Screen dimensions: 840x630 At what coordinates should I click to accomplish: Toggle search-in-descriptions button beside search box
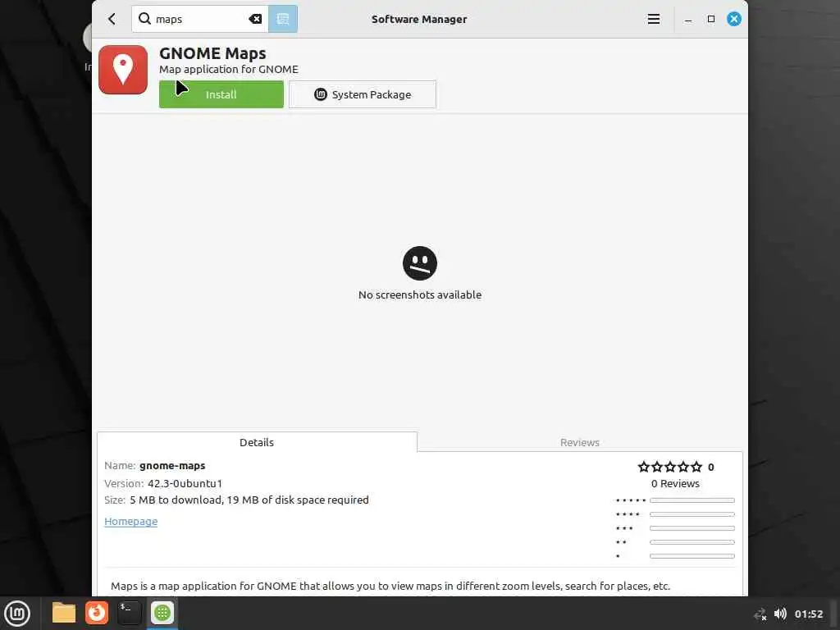(x=283, y=20)
